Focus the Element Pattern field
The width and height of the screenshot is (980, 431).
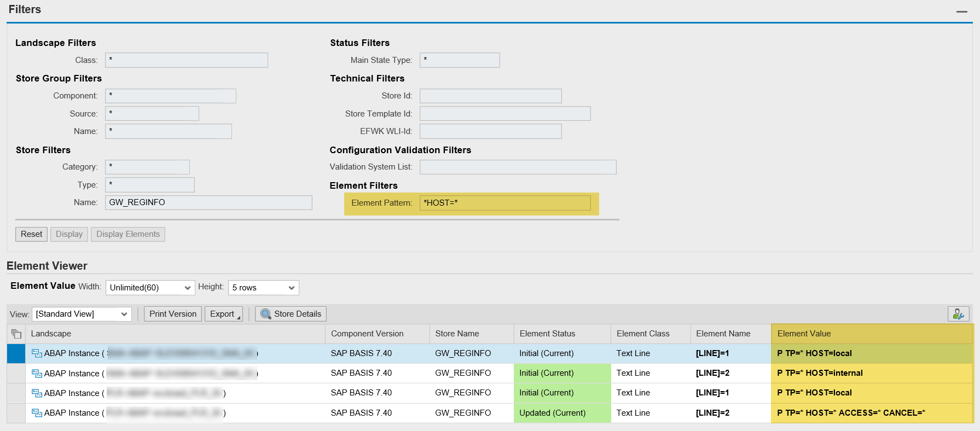point(505,203)
